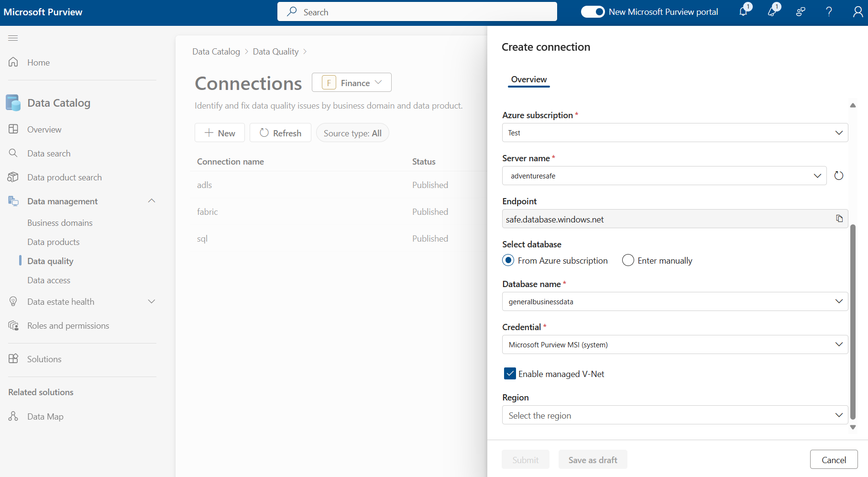The width and height of the screenshot is (868, 477).
Task: Click the Roles and permissions icon
Action: [x=13, y=325]
